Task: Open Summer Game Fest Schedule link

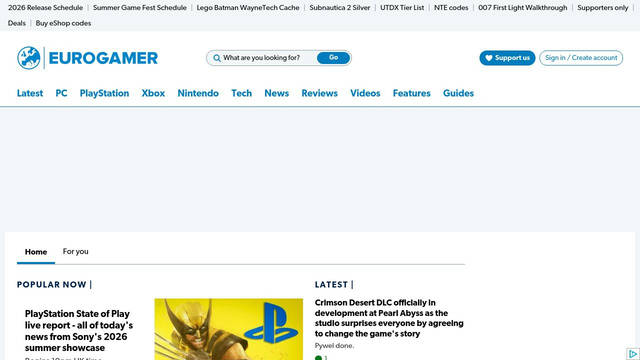Action: coord(140,8)
